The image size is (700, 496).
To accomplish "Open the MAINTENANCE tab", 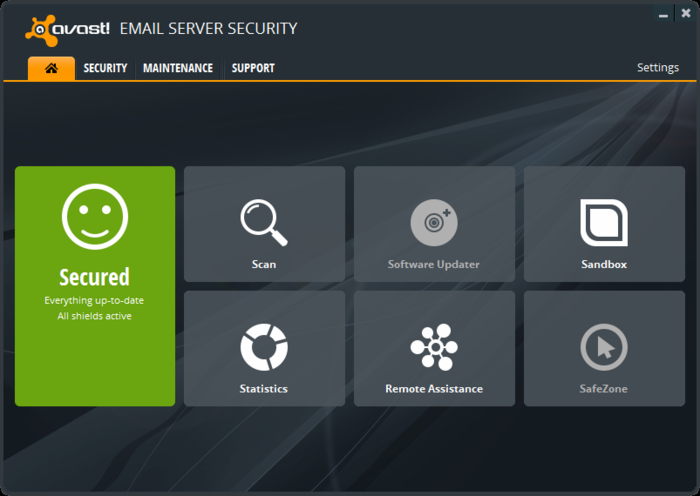I will [x=178, y=68].
